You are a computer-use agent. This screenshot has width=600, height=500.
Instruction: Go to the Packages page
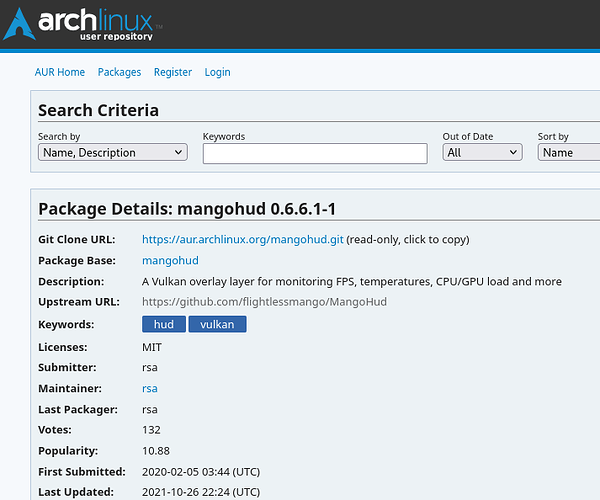point(119,72)
